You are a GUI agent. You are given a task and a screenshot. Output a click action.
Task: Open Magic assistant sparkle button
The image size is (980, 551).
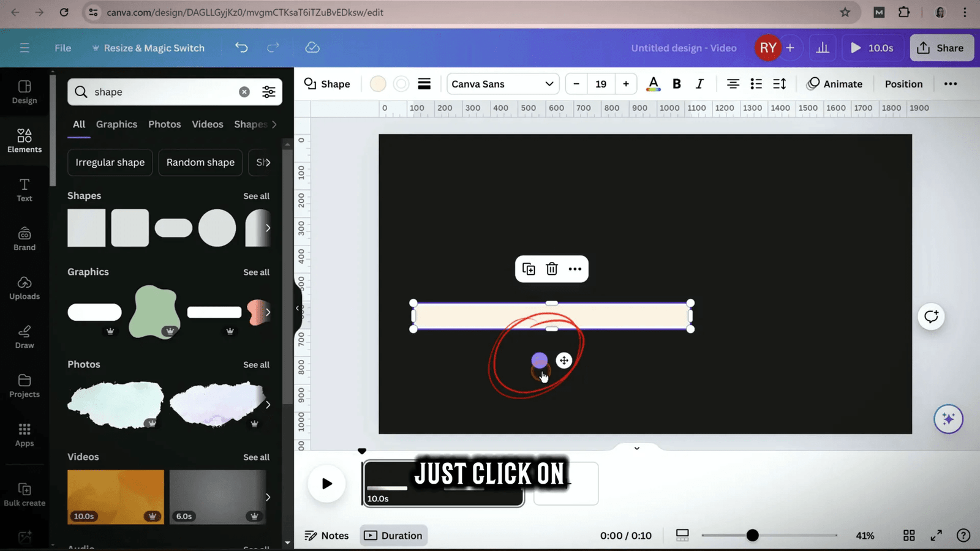948,419
